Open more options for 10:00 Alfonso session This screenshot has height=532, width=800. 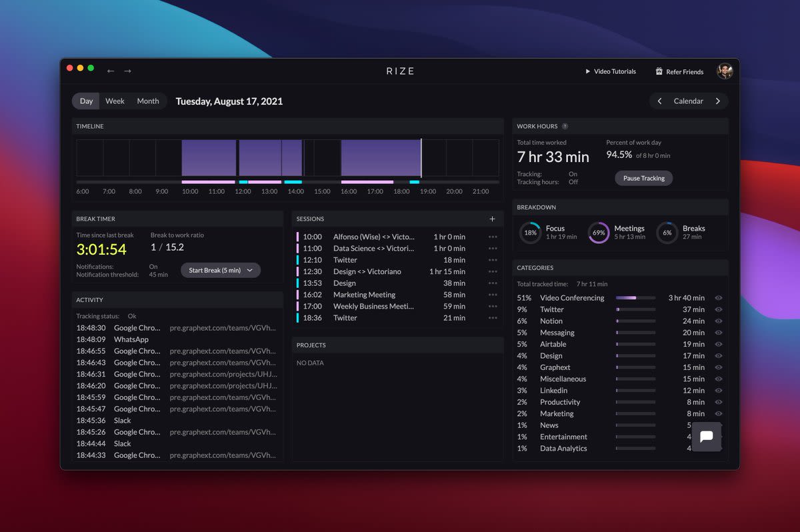(493, 237)
